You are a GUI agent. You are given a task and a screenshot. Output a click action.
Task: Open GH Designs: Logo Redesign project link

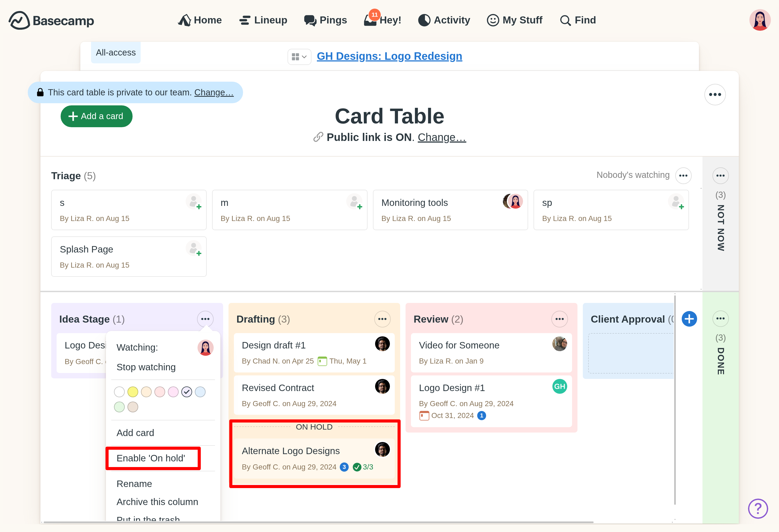(x=389, y=56)
